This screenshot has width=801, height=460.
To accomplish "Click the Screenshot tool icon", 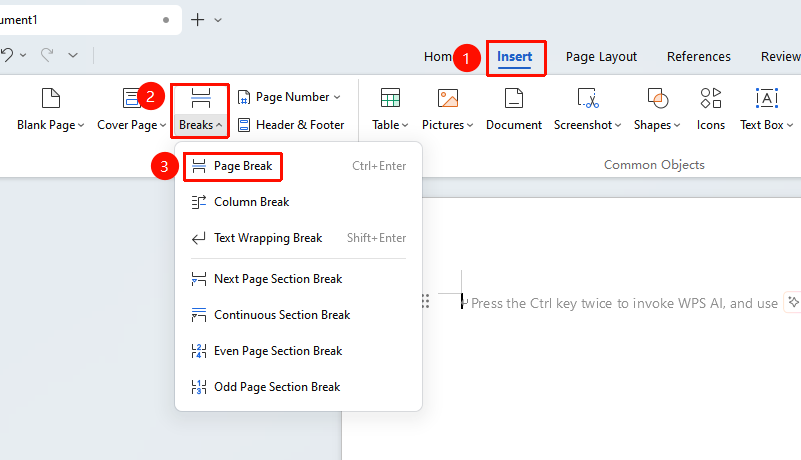I will coord(587,98).
